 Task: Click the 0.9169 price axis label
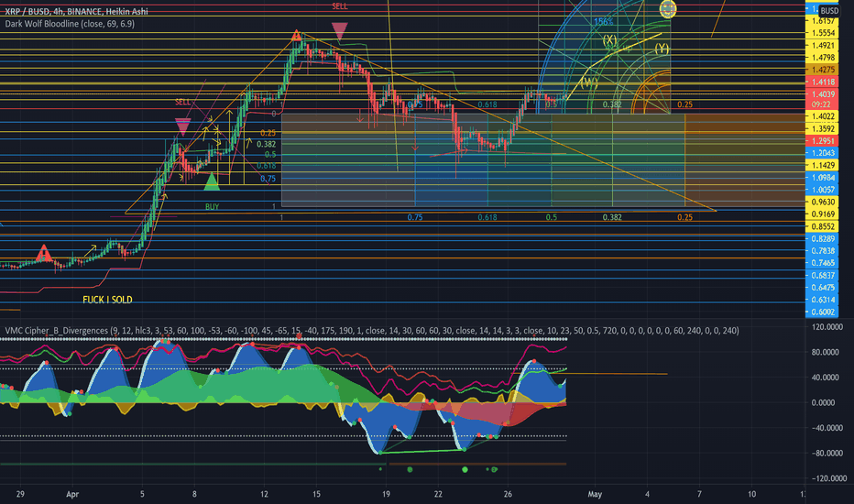click(x=823, y=214)
